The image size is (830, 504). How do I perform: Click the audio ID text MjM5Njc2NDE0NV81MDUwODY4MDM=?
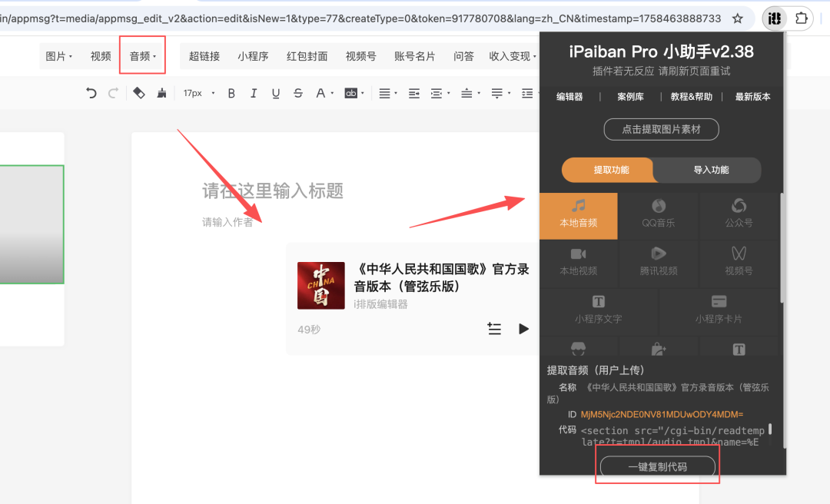(x=662, y=415)
